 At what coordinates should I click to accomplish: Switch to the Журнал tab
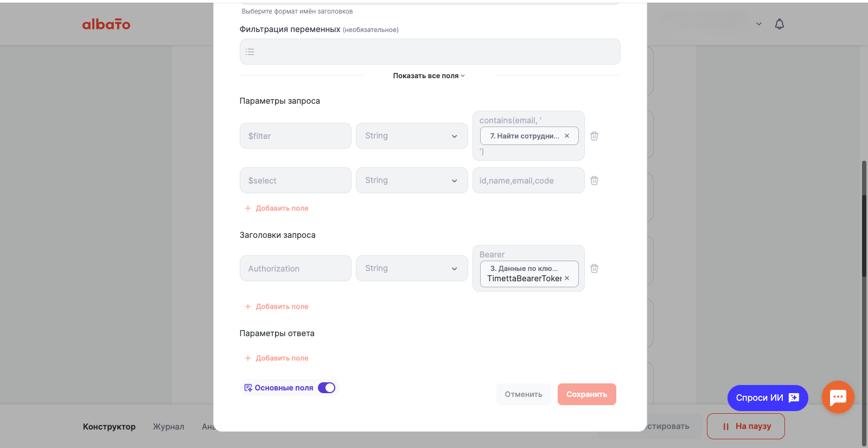click(x=168, y=427)
